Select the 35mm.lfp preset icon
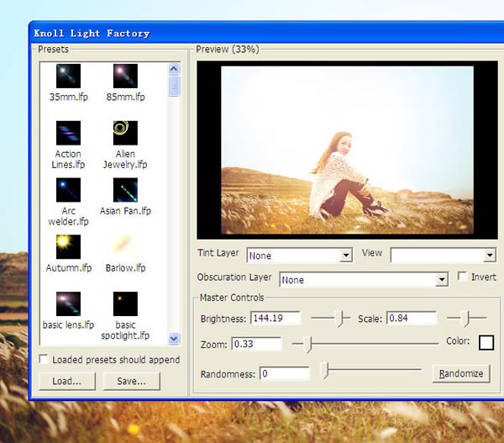 (68, 76)
